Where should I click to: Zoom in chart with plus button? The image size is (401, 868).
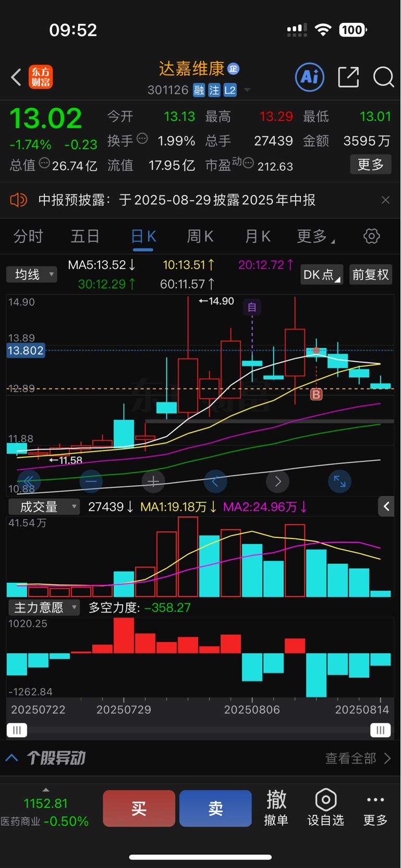(153, 481)
